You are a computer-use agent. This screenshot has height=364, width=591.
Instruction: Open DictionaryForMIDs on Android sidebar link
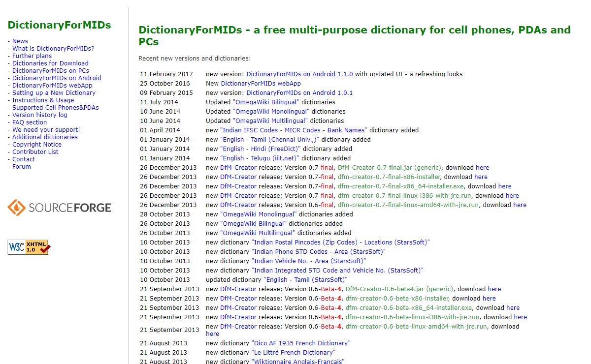[x=57, y=78]
